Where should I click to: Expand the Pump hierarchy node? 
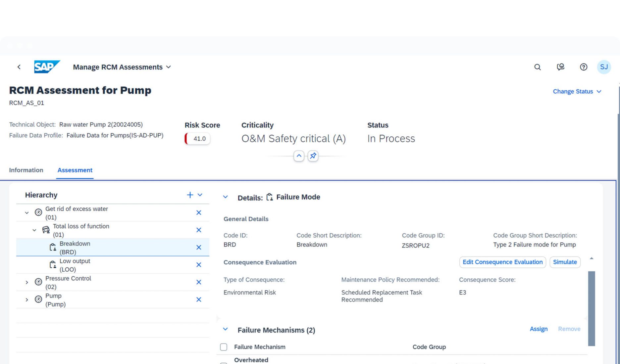tap(27, 300)
